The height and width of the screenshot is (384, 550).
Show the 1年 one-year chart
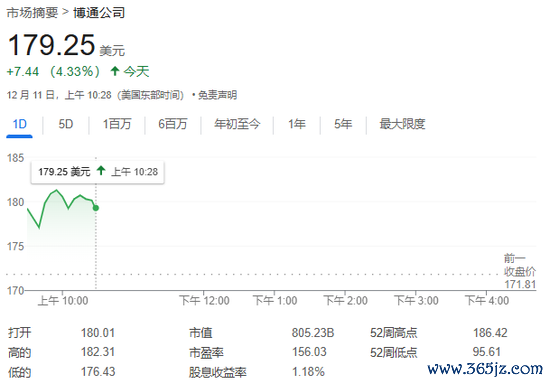(x=297, y=124)
